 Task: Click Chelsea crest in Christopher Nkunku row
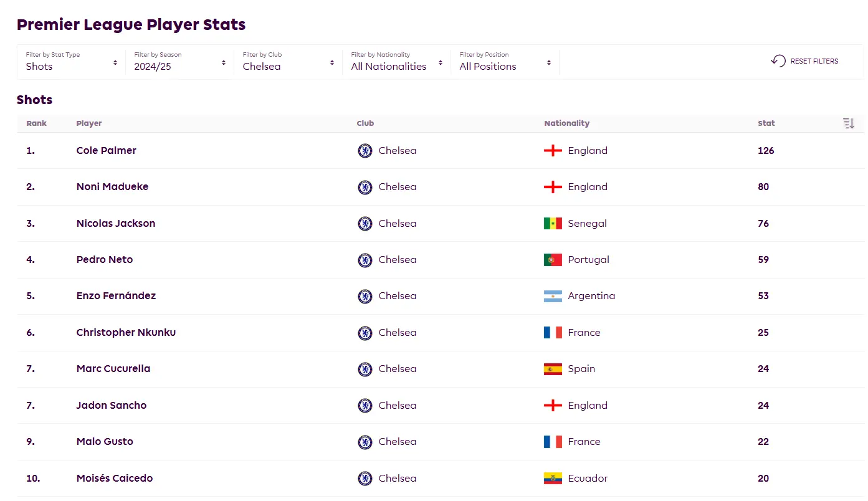tap(365, 333)
